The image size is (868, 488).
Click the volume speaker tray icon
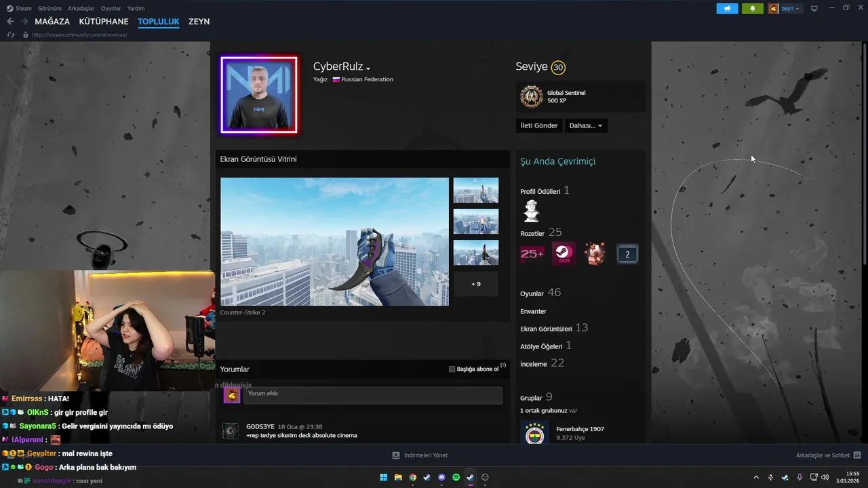point(825,477)
